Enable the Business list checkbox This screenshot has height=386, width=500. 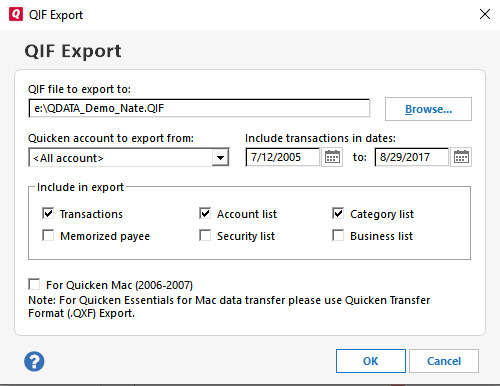tap(338, 235)
